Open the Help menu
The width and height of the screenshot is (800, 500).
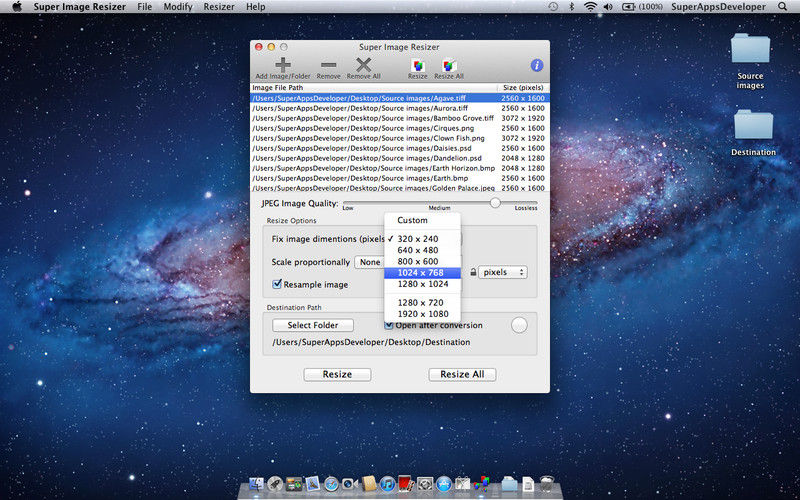[x=256, y=7]
